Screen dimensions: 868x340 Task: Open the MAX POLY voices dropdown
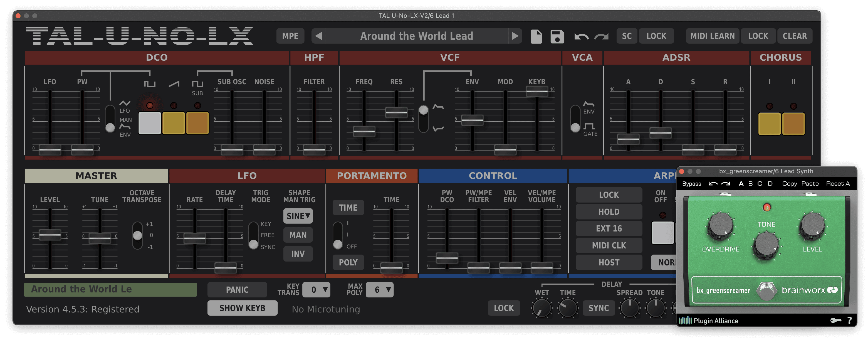point(379,290)
